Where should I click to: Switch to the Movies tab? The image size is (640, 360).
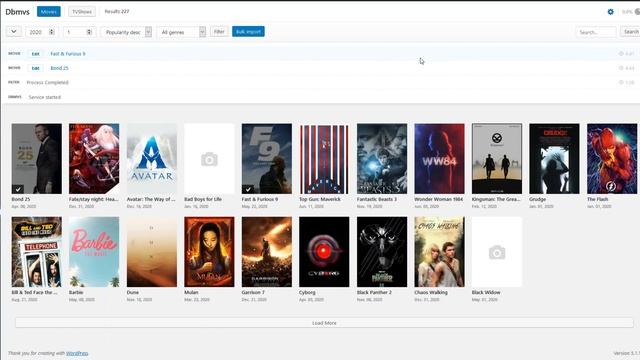click(49, 11)
